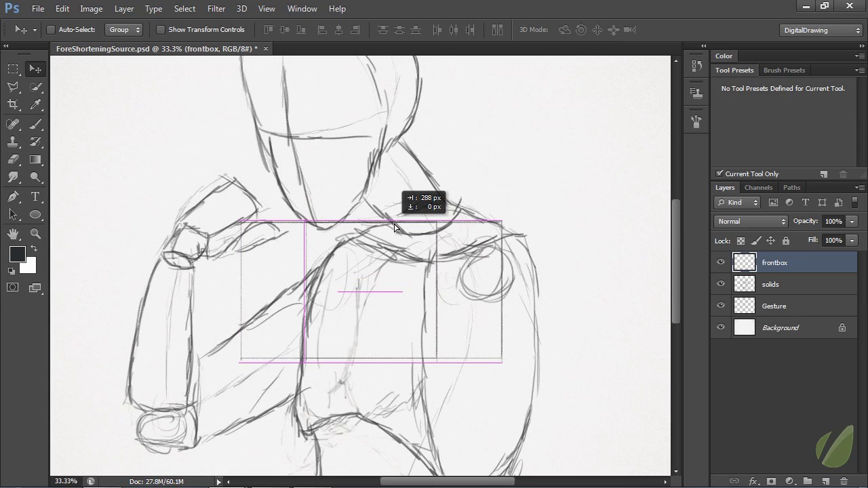
Task: Select the Rectangular Marquee tool
Action: (13, 69)
